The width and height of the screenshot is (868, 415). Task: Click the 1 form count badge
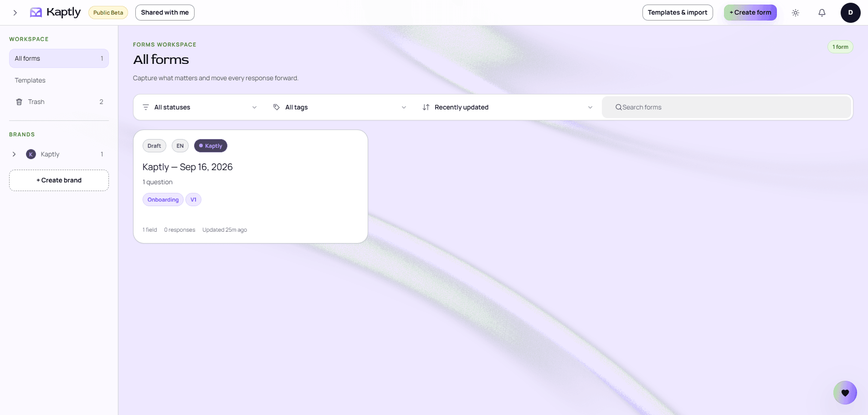coord(840,47)
